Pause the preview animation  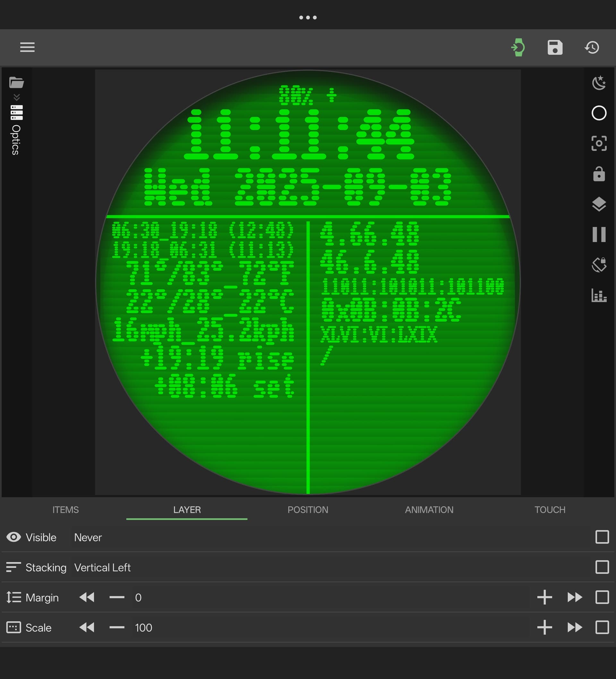click(599, 234)
